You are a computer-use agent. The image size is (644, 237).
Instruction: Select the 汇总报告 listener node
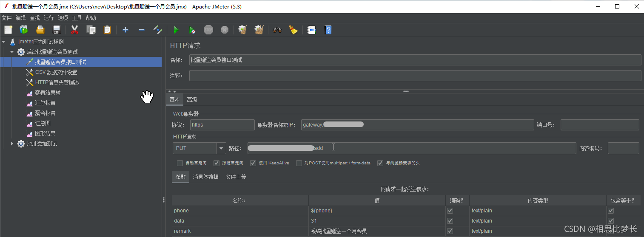coord(45,103)
